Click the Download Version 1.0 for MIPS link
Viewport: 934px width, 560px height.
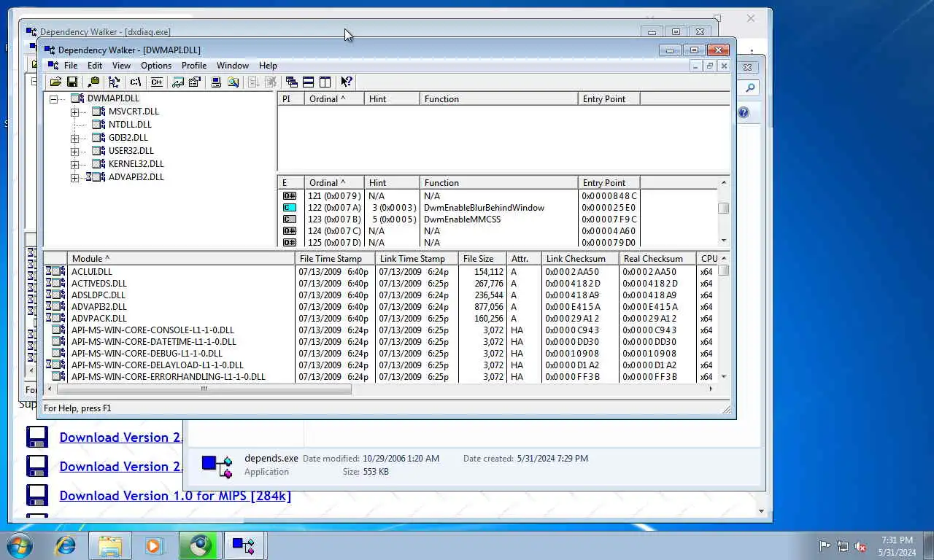coord(175,495)
